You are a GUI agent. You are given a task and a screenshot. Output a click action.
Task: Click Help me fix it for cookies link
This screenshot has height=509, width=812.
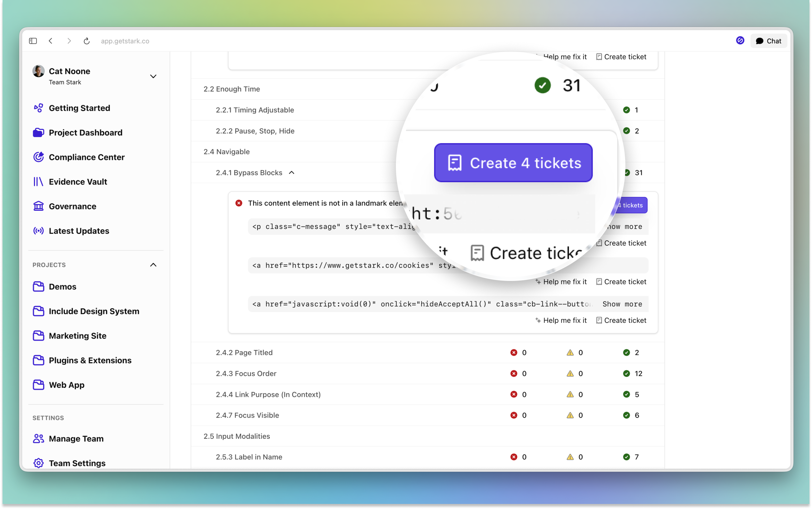click(561, 282)
